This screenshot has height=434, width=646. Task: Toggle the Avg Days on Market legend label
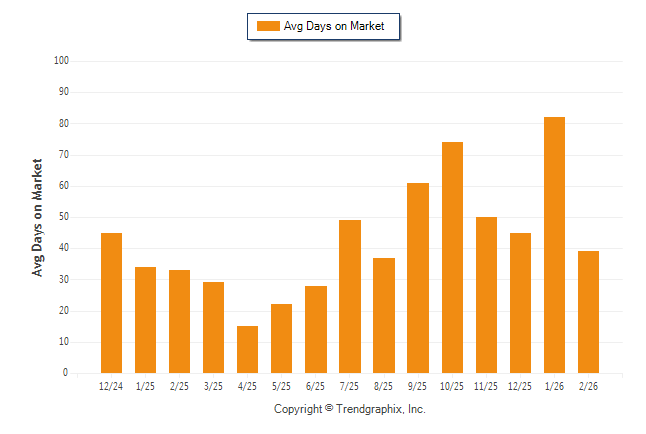[335, 26]
